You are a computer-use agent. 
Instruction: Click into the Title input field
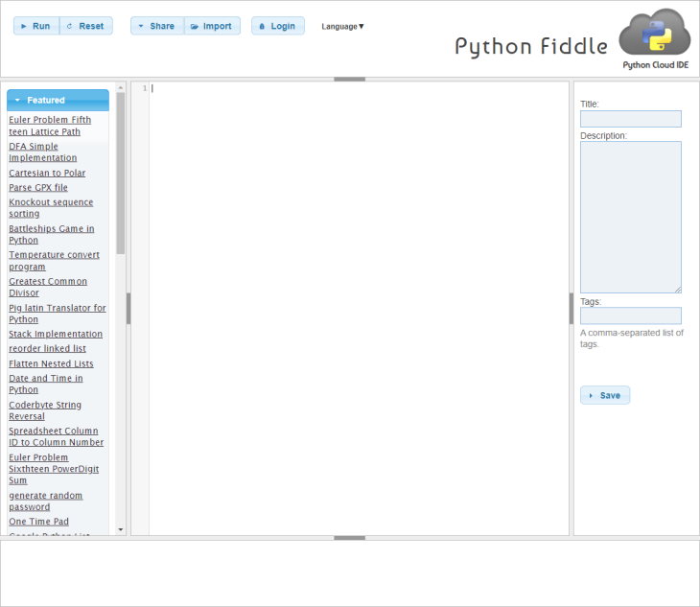click(630, 119)
